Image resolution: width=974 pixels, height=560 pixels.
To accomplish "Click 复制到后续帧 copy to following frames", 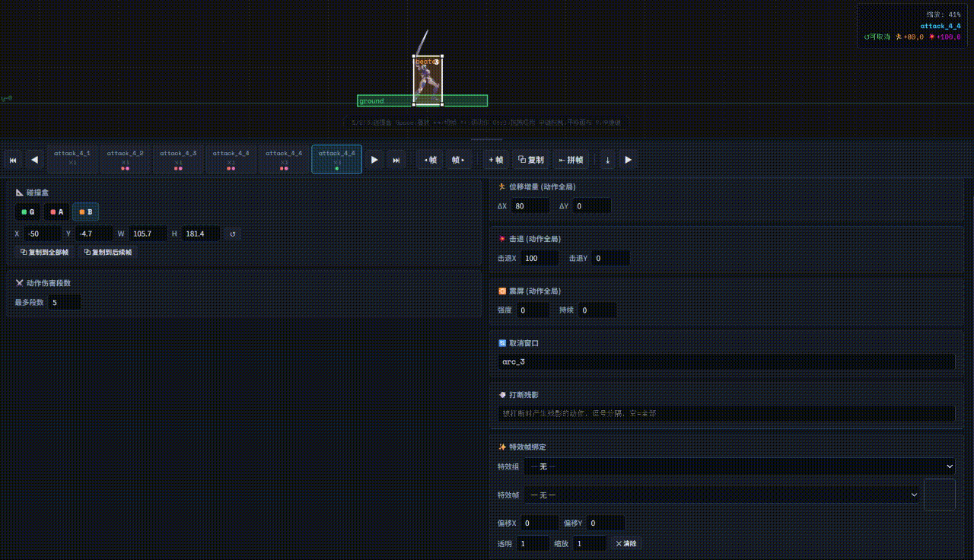I will click(107, 252).
